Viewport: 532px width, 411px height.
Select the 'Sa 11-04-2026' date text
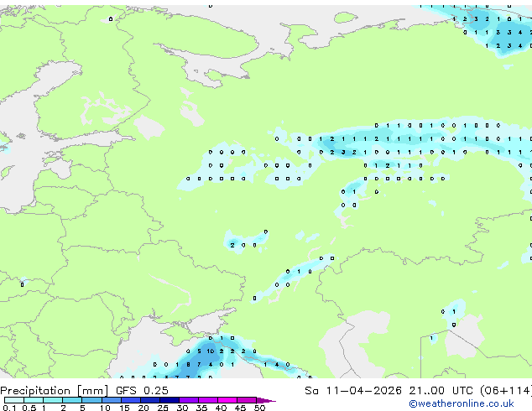point(353,391)
